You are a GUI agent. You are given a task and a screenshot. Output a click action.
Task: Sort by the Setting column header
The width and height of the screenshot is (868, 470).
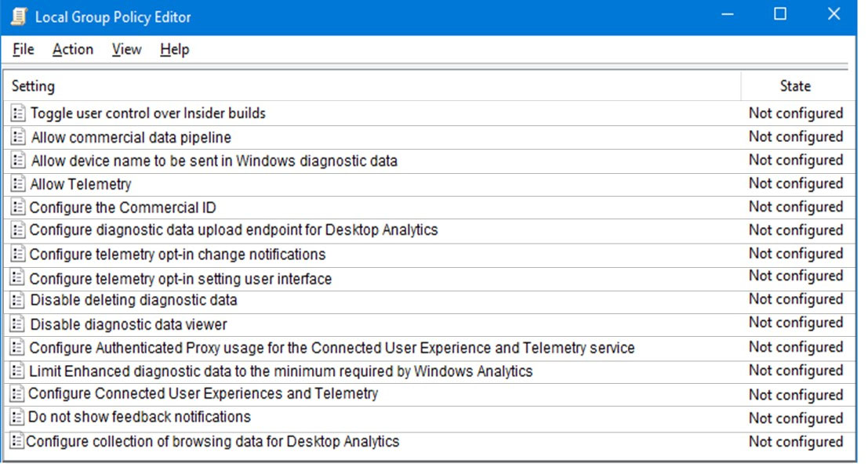tap(372, 86)
